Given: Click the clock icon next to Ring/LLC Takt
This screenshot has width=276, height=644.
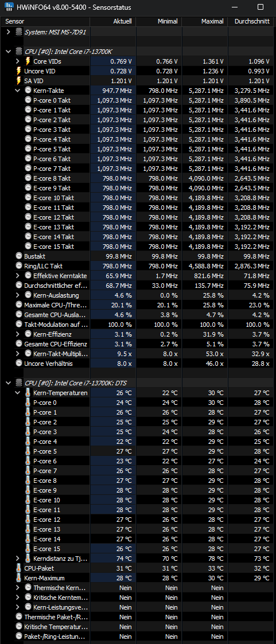Looking at the screenshot, I should point(19,266).
